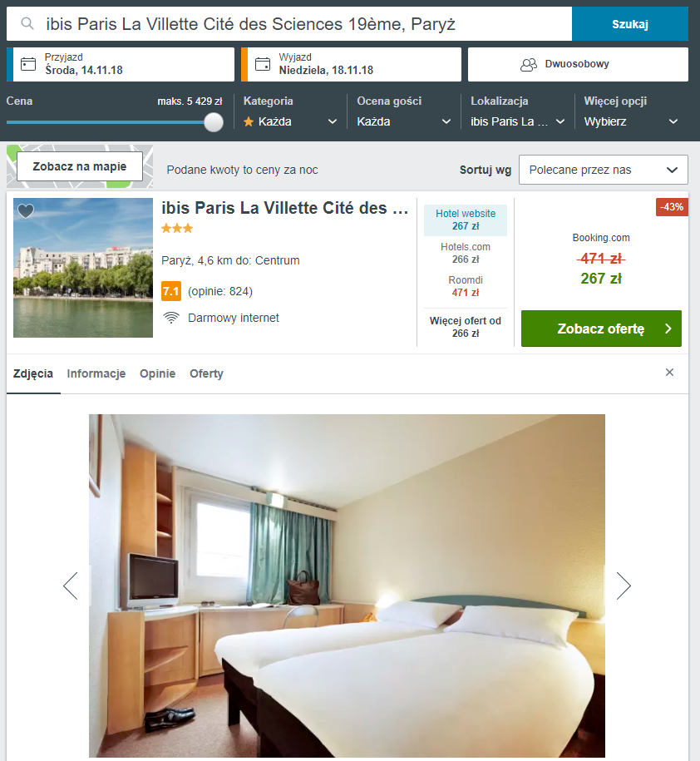Click the search magnifier icon

point(27,23)
